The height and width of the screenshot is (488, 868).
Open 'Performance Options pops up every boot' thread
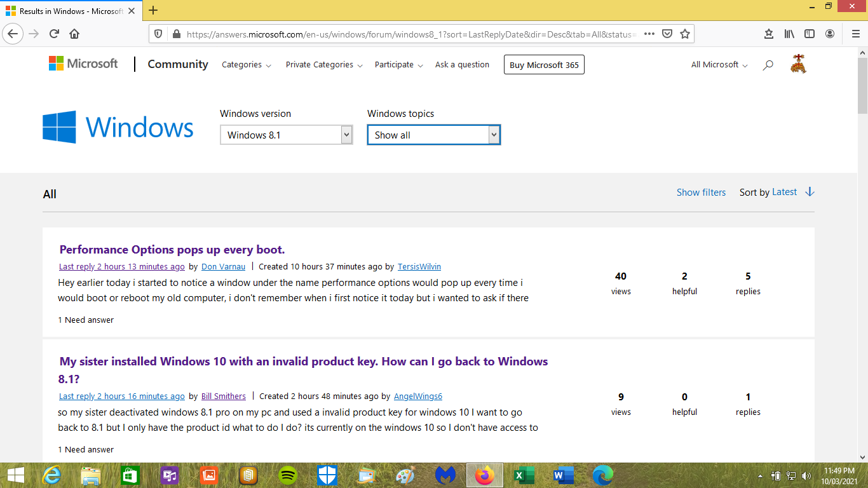point(172,250)
